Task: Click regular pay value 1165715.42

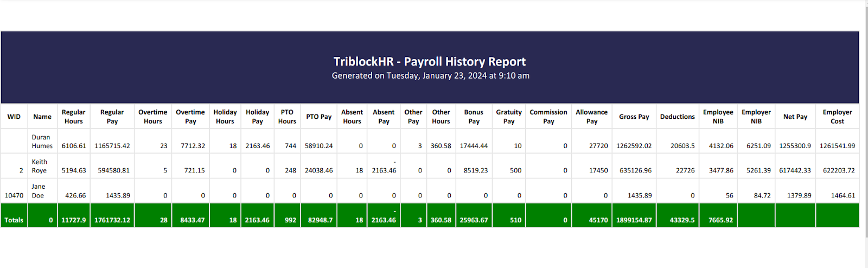Action: coord(112,146)
